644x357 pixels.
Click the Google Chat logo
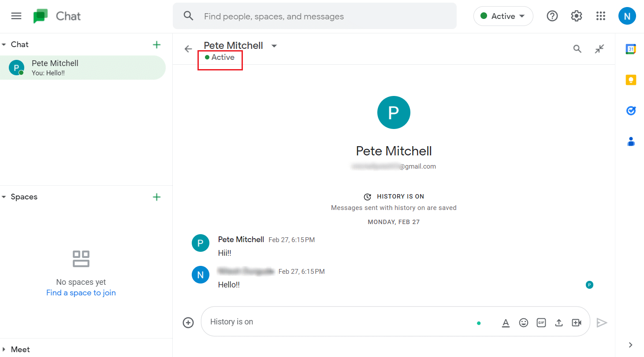(41, 16)
